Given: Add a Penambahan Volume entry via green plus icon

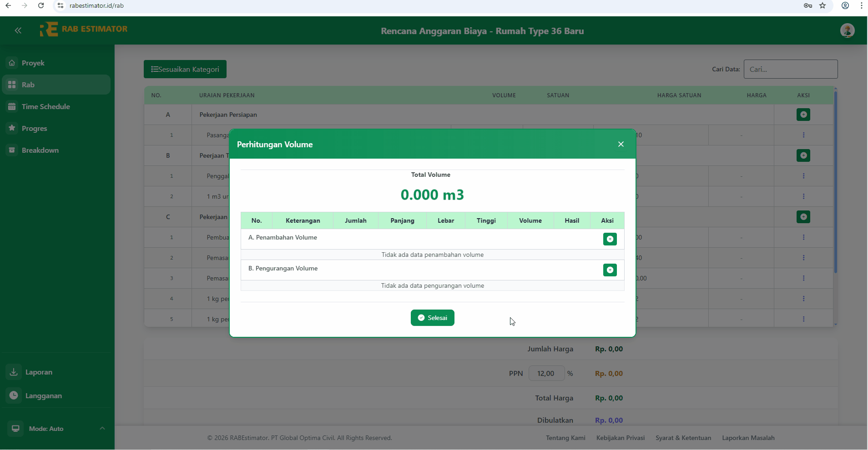Looking at the screenshot, I should pos(610,239).
